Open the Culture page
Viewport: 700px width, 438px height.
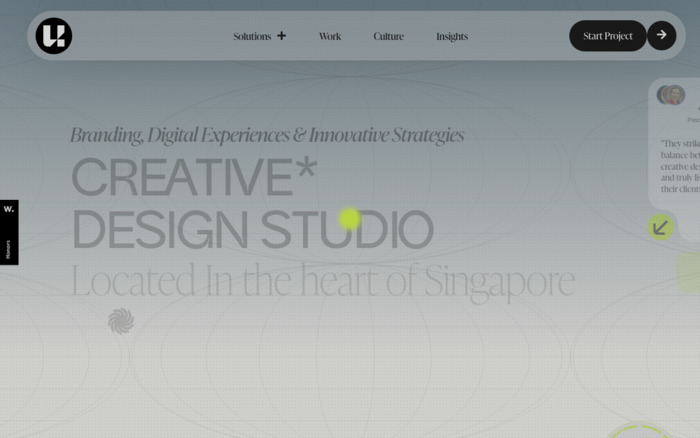click(x=388, y=36)
